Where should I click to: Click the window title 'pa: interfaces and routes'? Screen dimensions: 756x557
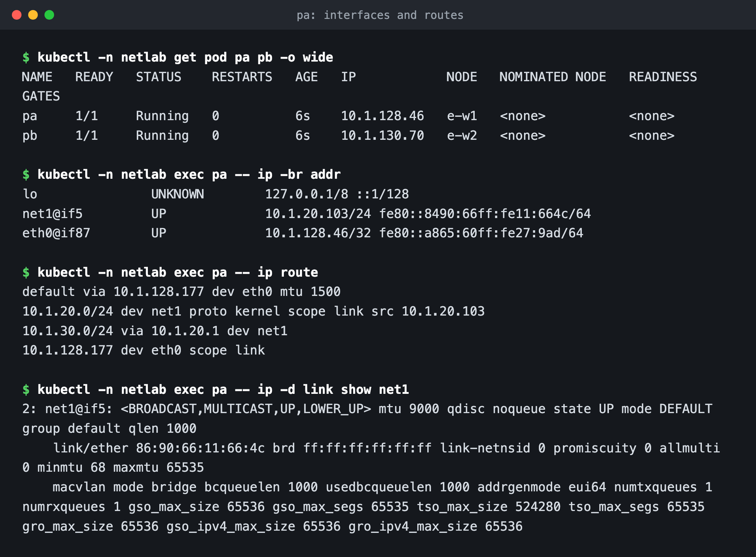(x=380, y=15)
